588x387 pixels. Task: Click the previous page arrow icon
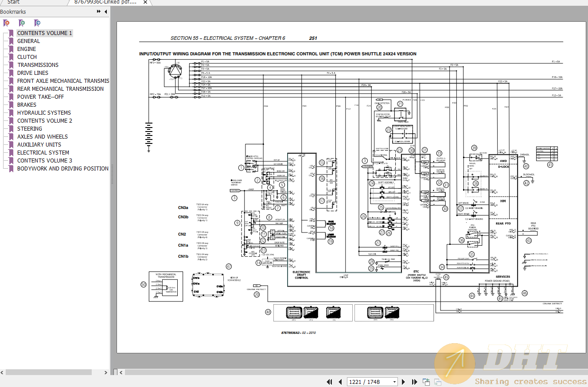point(340,382)
